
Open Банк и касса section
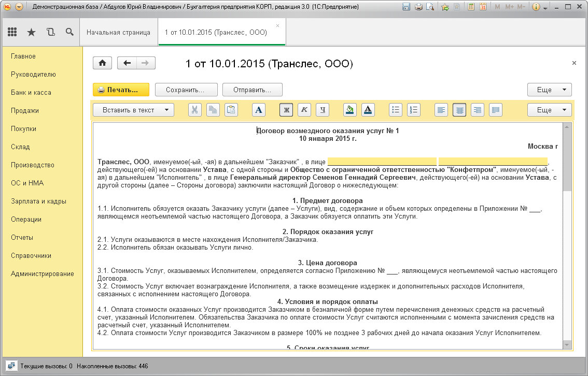[x=31, y=93]
